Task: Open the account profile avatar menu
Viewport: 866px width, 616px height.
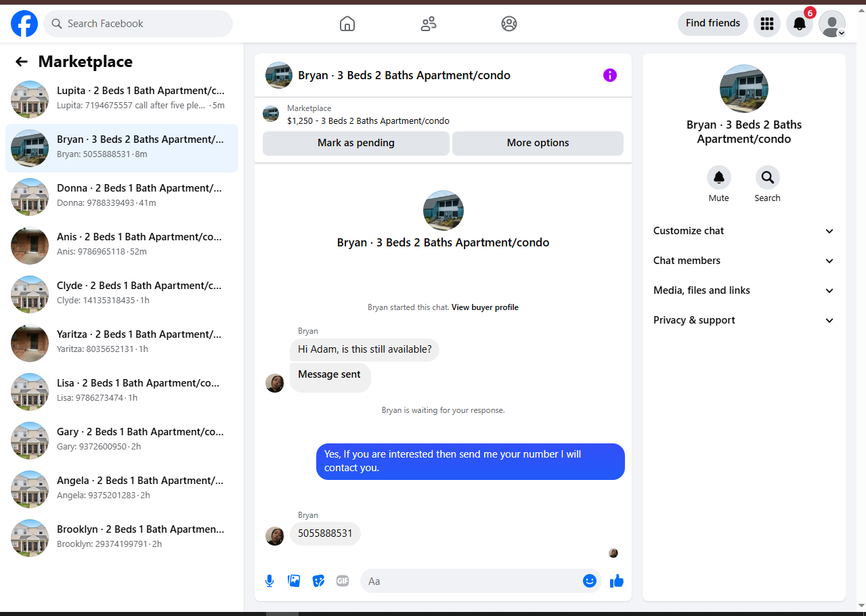Action: [832, 24]
